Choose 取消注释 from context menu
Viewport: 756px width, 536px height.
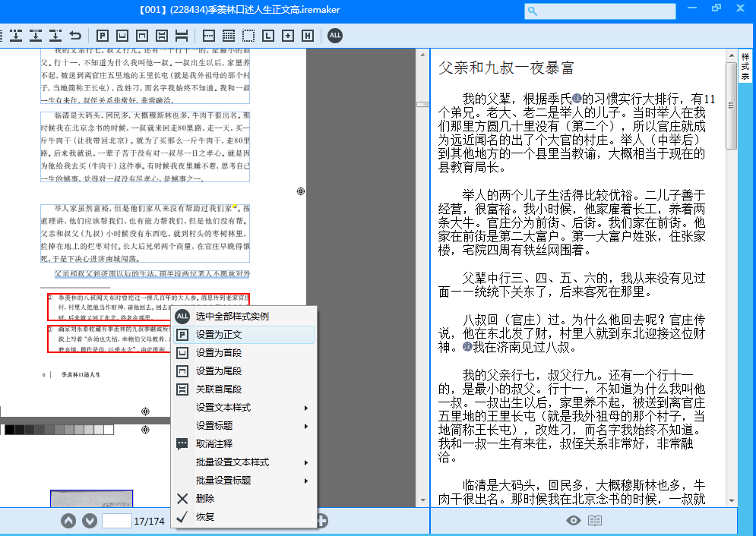pyautogui.click(x=243, y=444)
